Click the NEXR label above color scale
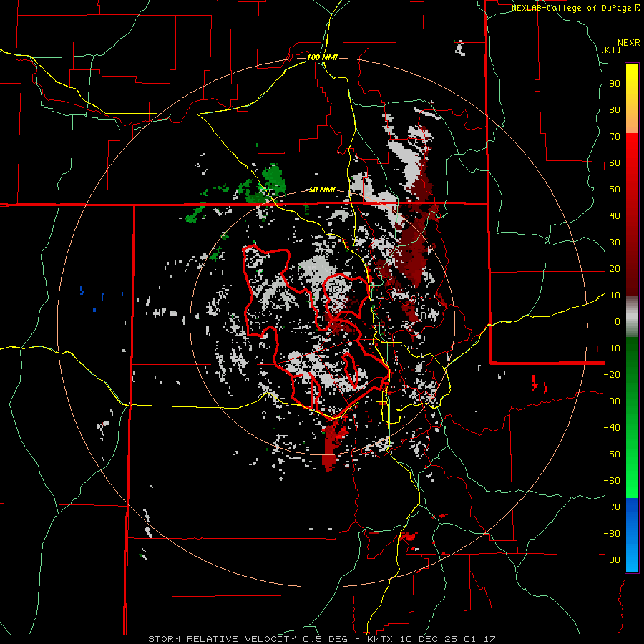This screenshot has width=644, height=644. coord(628,42)
